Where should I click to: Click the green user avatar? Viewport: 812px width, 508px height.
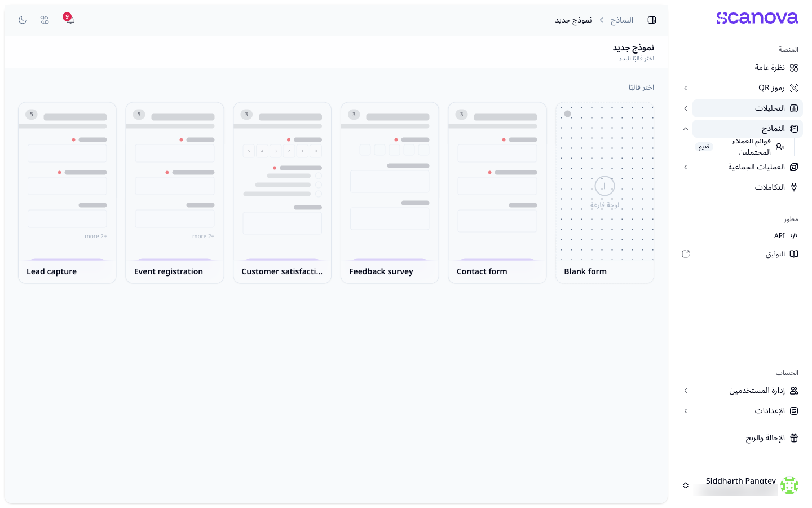pos(789,485)
